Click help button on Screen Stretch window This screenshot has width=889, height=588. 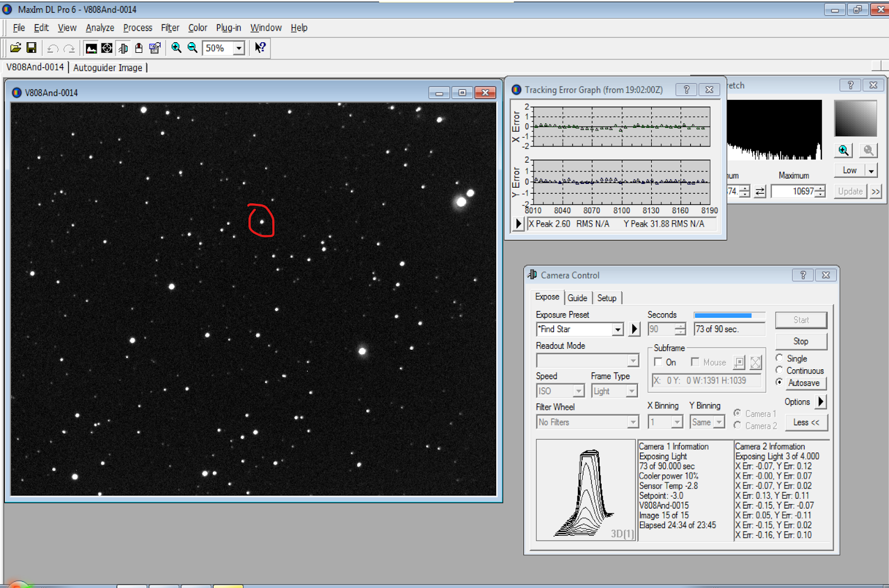[x=851, y=85]
